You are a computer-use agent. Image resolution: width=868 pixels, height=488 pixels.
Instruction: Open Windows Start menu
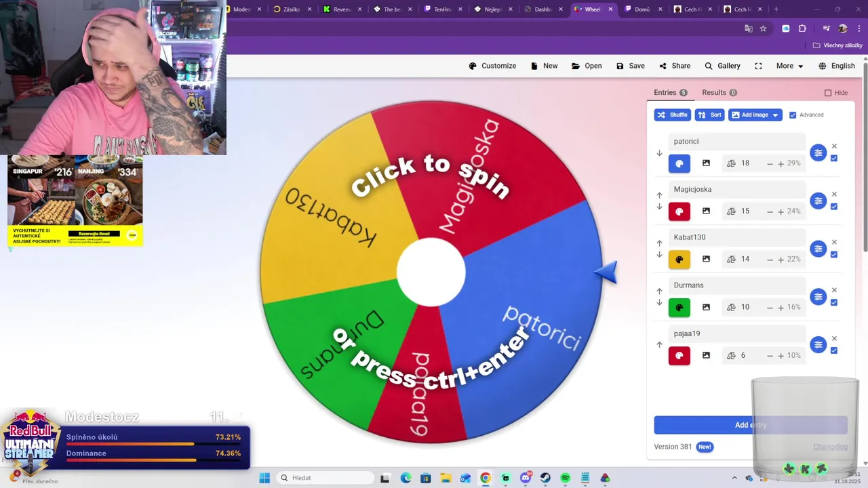point(264,478)
